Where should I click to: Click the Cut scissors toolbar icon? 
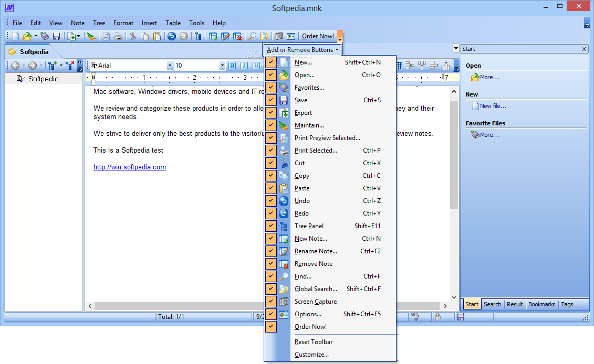pyautogui.click(x=133, y=36)
